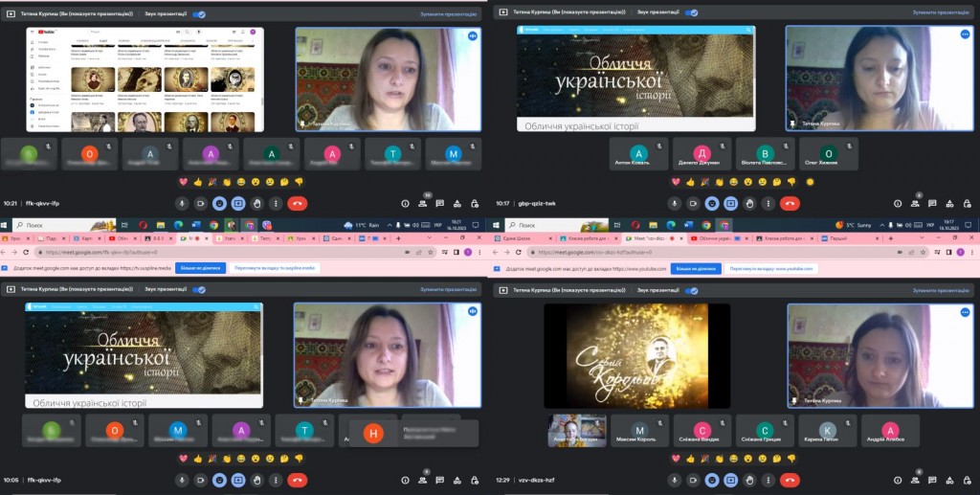Open Task View on the left taskbar
Image resolution: width=980 pixels, height=495 pixels.
coord(124,225)
